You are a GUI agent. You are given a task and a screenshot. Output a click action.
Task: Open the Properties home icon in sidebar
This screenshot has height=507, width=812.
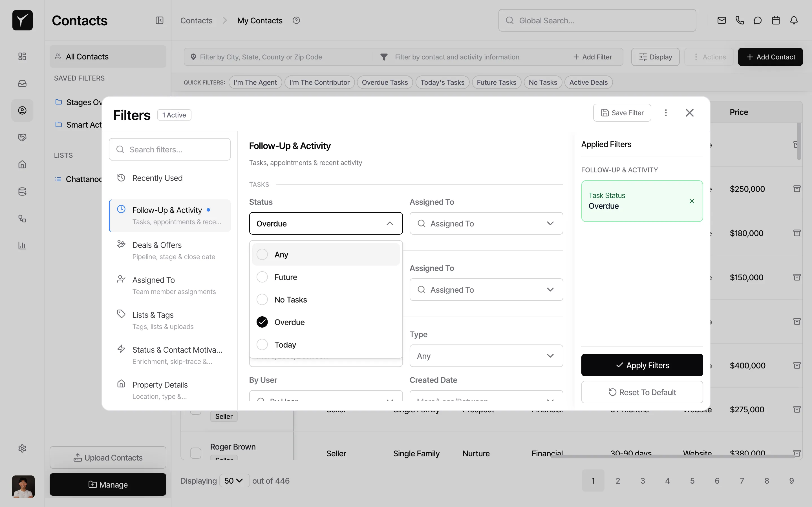point(22,164)
